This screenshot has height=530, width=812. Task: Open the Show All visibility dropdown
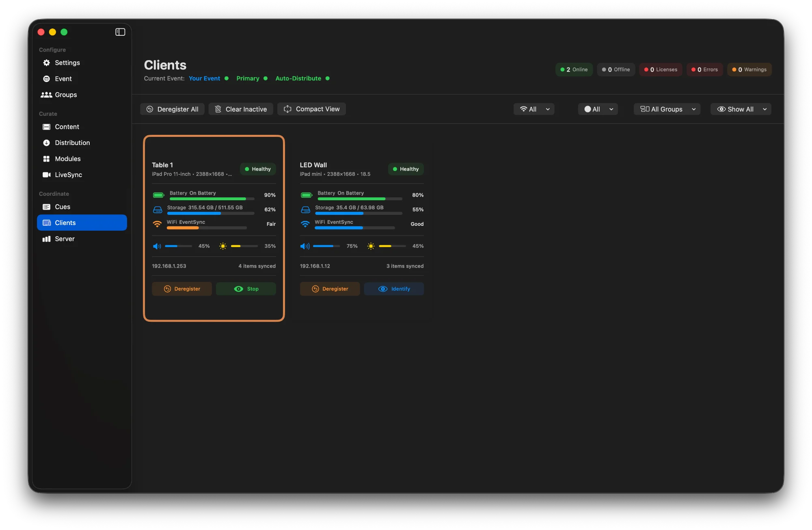click(x=741, y=109)
